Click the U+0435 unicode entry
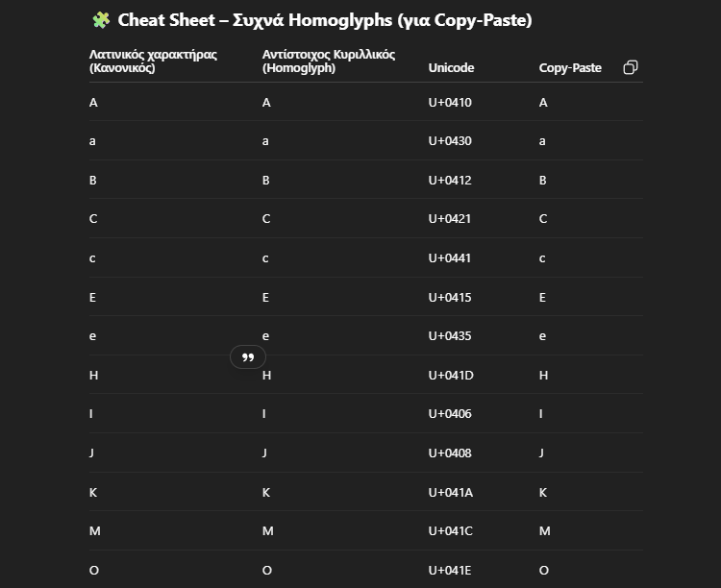The height and width of the screenshot is (588, 721). click(450, 335)
